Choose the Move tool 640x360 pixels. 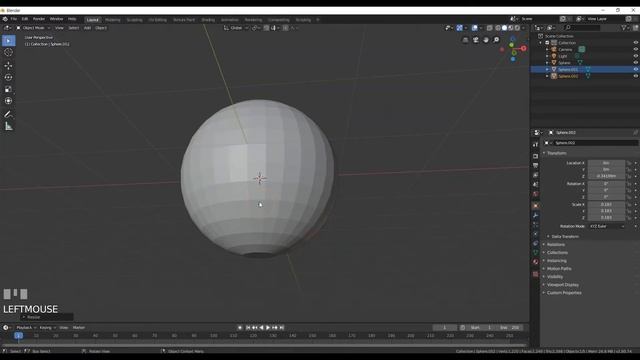point(9,66)
